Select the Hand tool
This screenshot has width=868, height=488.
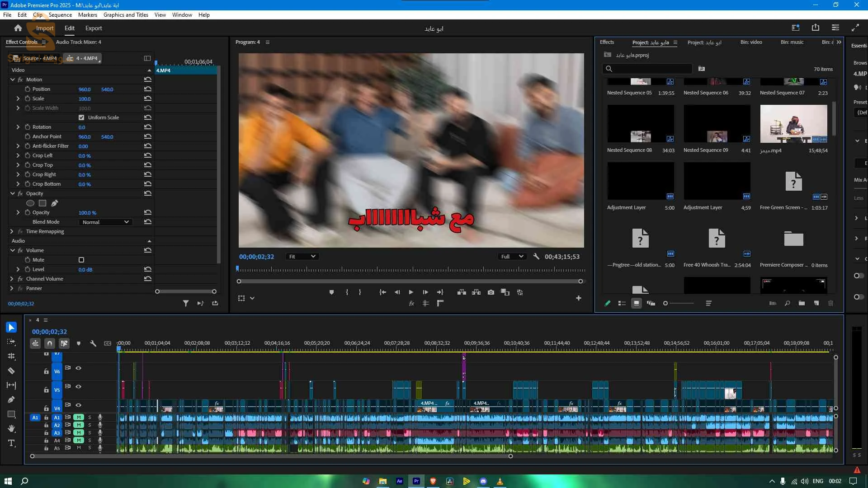(x=11, y=428)
